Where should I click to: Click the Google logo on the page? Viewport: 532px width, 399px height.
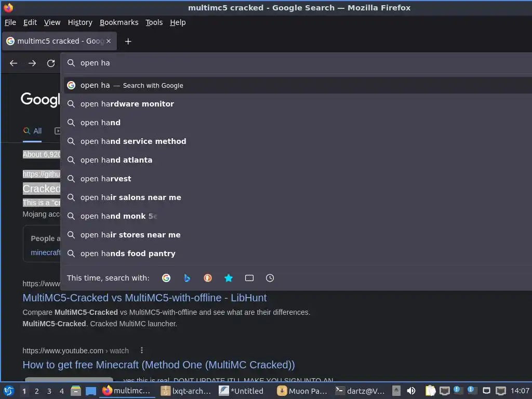[x=41, y=99]
